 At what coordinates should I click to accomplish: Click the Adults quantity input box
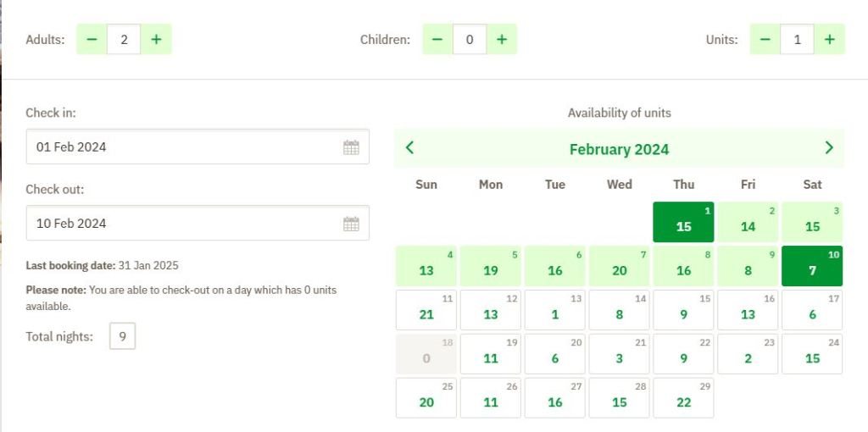coord(124,40)
